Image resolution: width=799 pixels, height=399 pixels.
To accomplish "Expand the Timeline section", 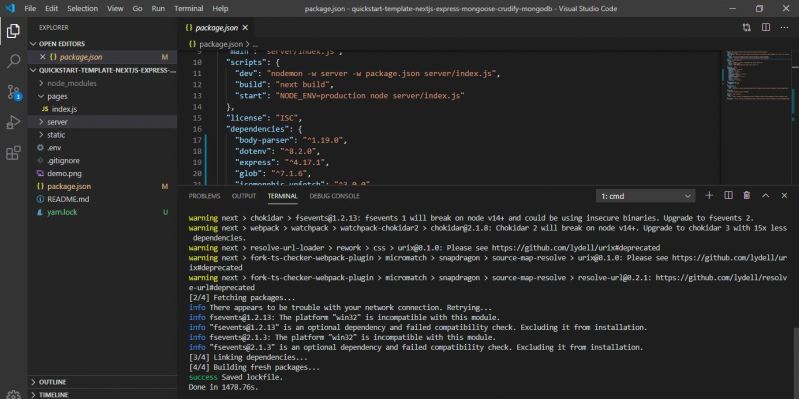I will point(102,394).
